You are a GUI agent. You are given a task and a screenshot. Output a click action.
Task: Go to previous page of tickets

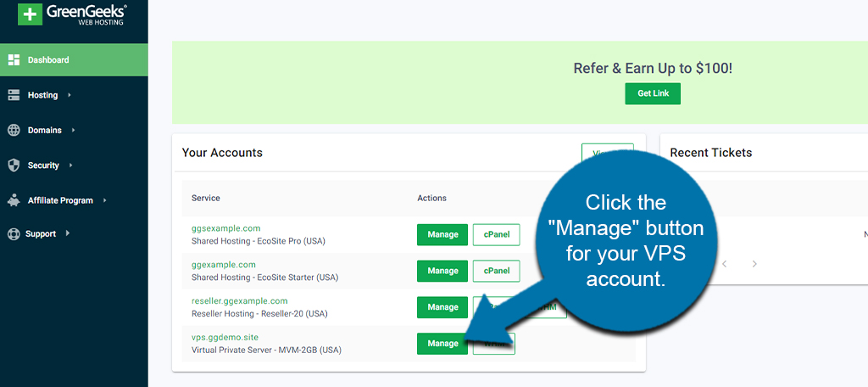[x=724, y=264]
